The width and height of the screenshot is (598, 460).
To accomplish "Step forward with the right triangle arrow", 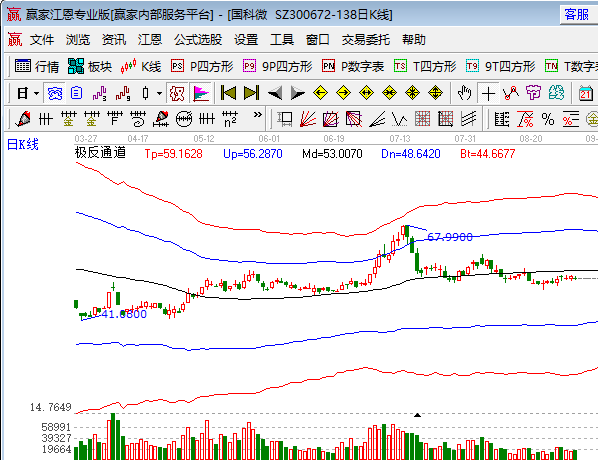I will click(297, 93).
